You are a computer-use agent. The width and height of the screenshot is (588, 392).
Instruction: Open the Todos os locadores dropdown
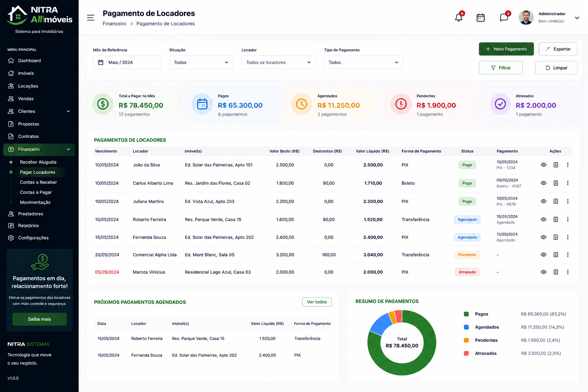[278, 62]
